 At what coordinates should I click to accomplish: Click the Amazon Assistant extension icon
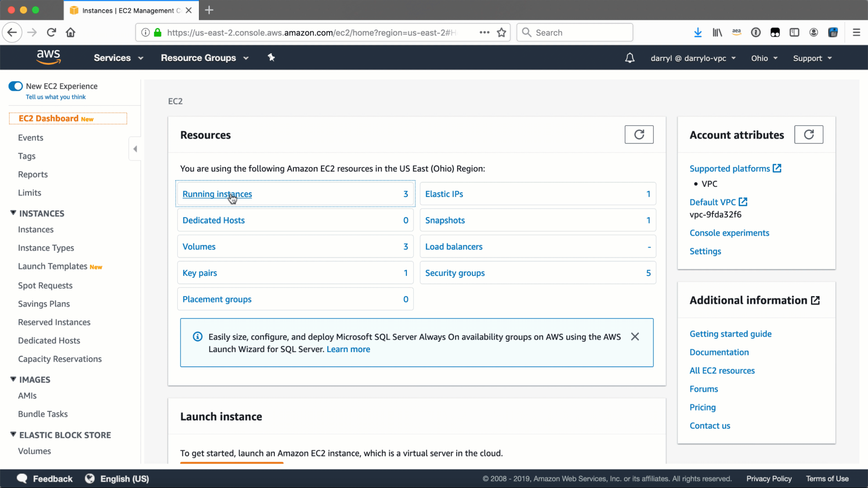point(736,32)
